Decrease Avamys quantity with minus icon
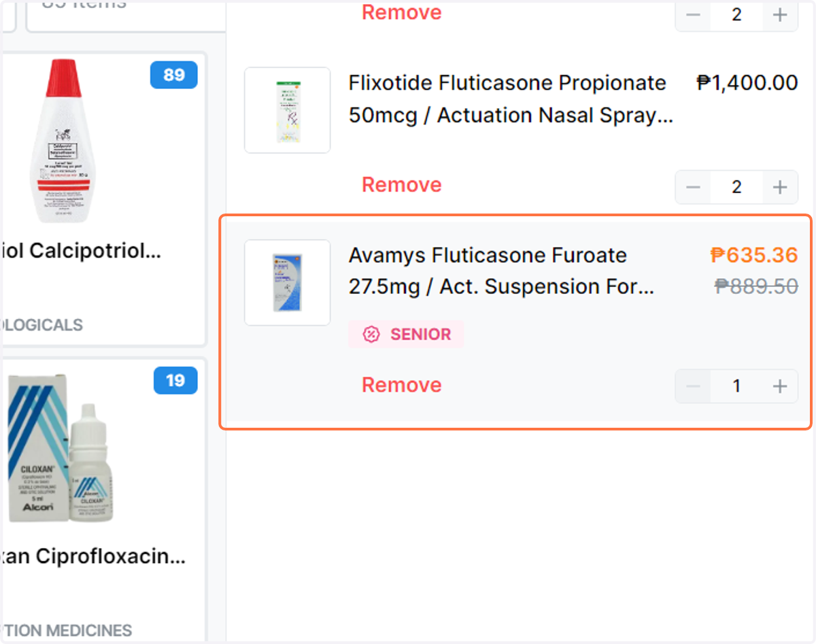 point(693,386)
